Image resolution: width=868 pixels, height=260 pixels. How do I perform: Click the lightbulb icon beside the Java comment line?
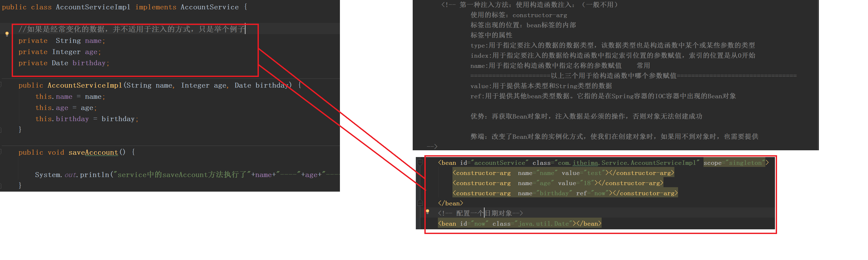click(x=7, y=34)
